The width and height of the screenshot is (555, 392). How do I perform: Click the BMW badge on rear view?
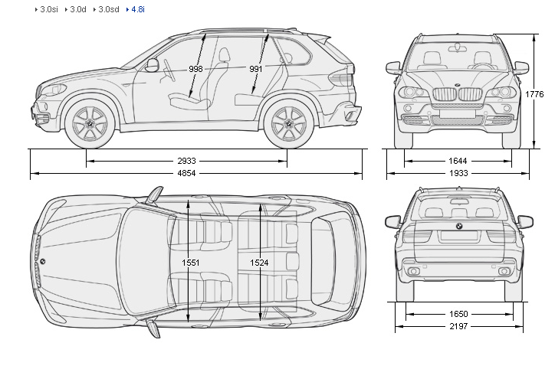pyautogui.click(x=458, y=227)
